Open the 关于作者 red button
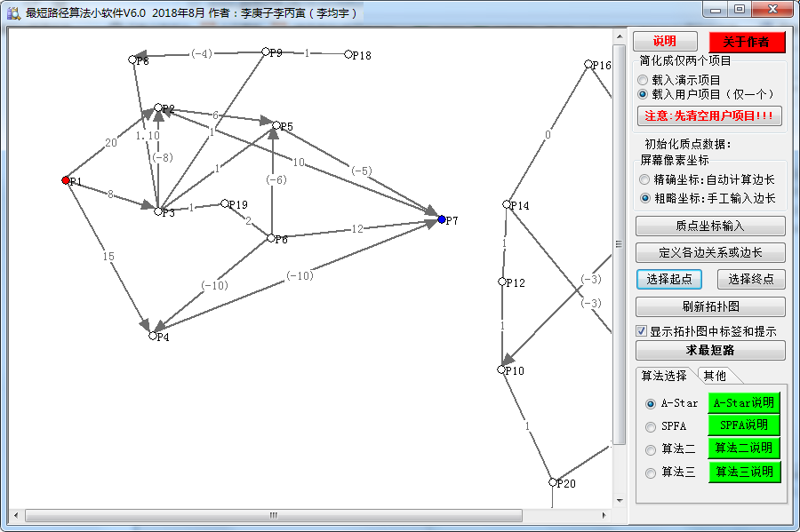800x532 pixels. pyautogui.click(x=747, y=42)
